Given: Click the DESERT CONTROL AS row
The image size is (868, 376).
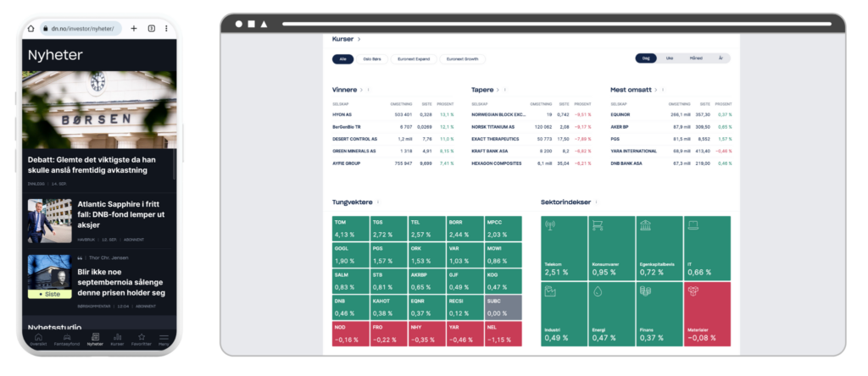Looking at the screenshot, I should 393,139.
